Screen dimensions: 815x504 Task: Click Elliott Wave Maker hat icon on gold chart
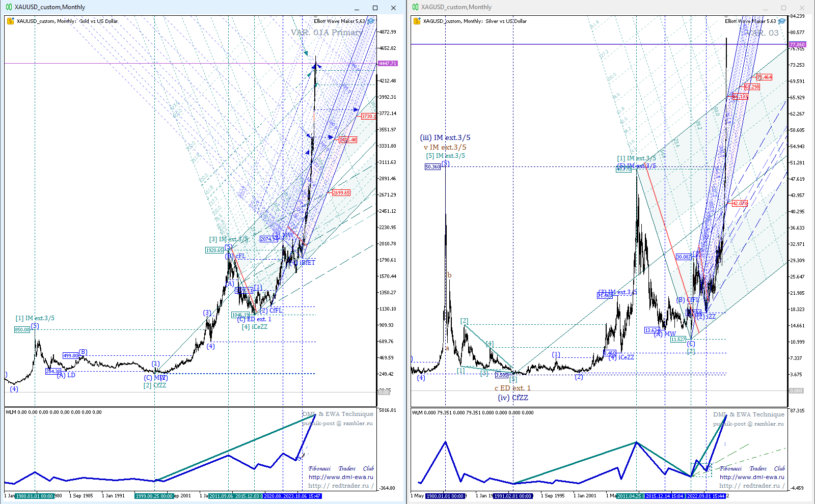pos(371,21)
